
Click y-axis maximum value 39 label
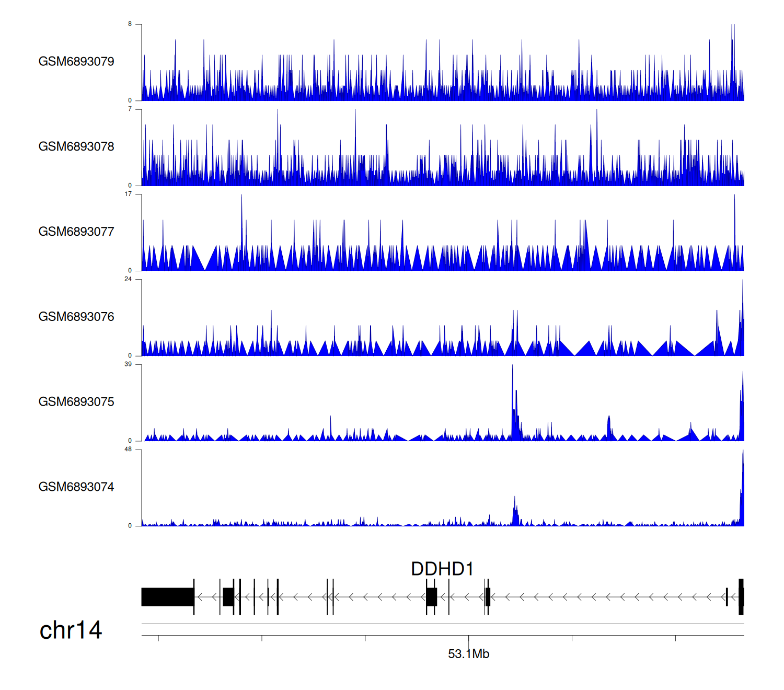tap(128, 364)
